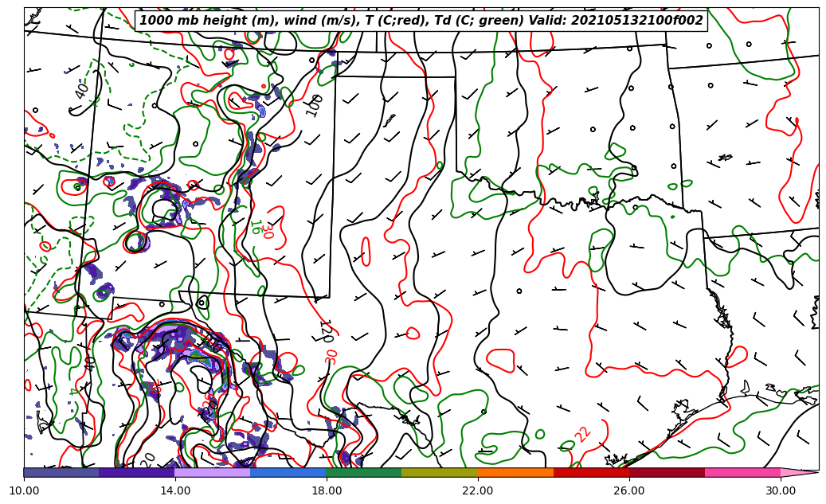Click the 22.00 colorbar tick label

tap(478, 491)
